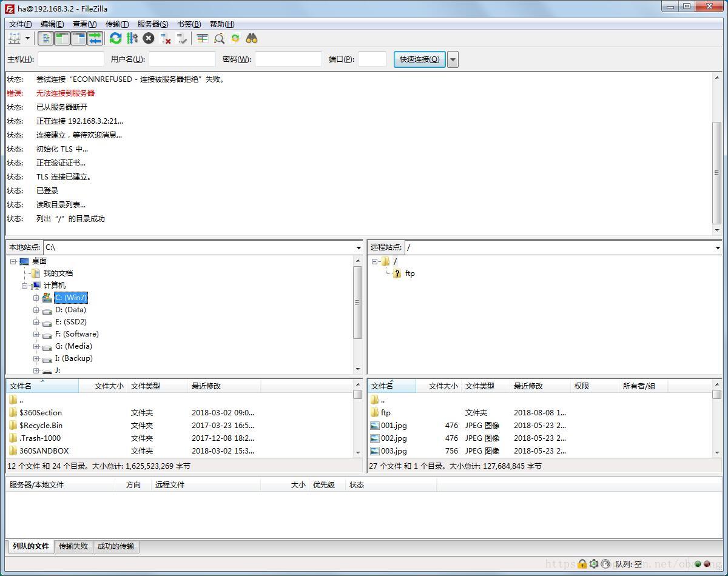Expand the F: (Software) drive node
This screenshot has height=576, width=728.
(x=36, y=334)
